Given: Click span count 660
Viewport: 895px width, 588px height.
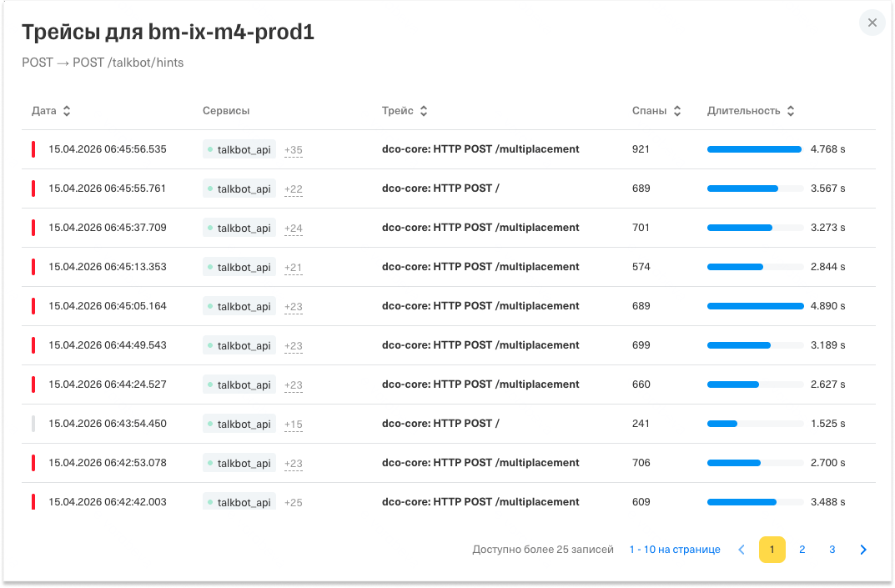Looking at the screenshot, I should [641, 384].
